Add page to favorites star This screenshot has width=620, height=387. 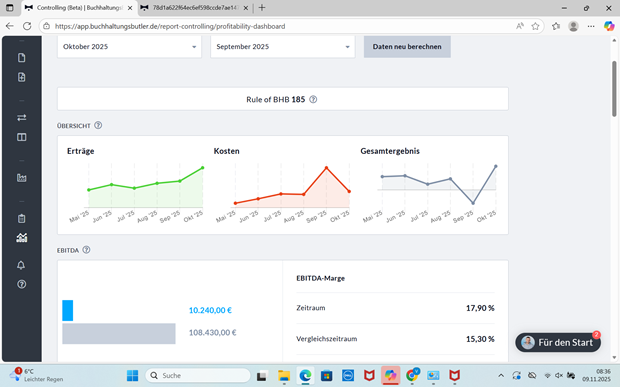[535, 26]
